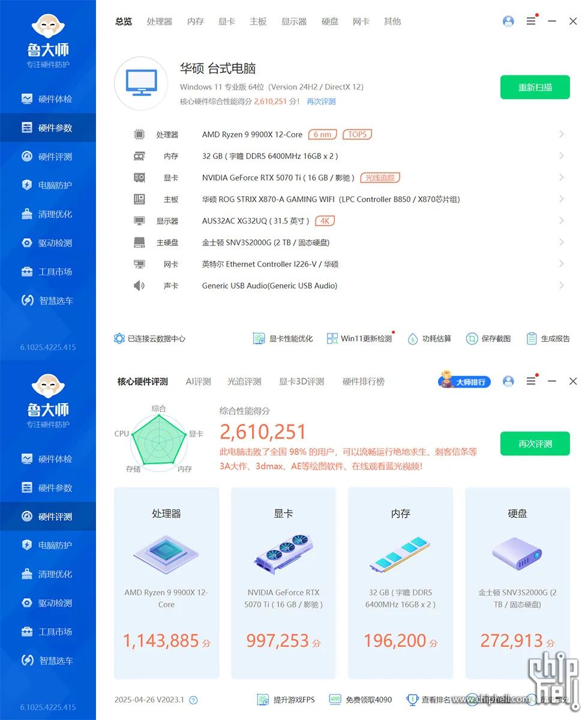This screenshot has width=588, height=720.
Task: Open 工具市场 in the 核心硬件评测 window sidebar
Action: [47, 632]
